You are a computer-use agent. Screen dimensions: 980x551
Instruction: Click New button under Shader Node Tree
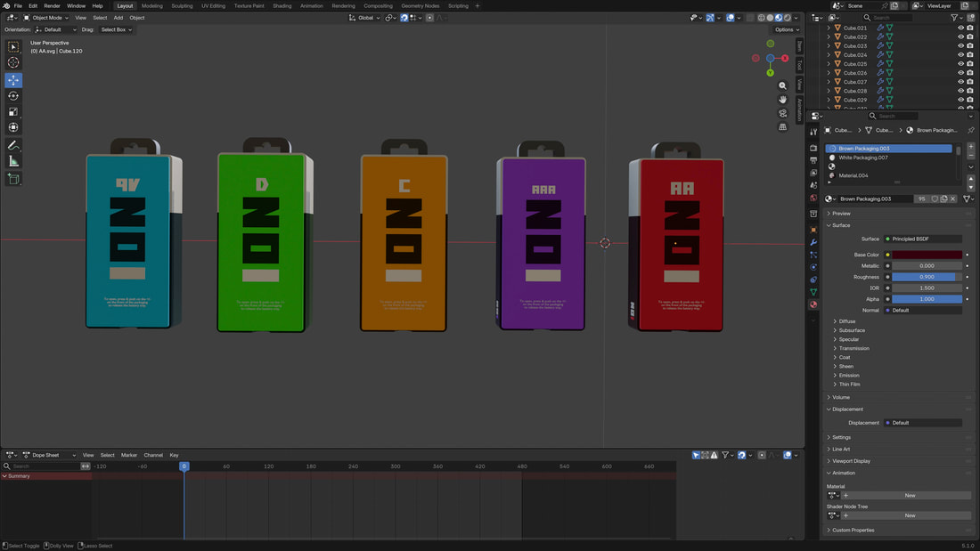(910, 515)
